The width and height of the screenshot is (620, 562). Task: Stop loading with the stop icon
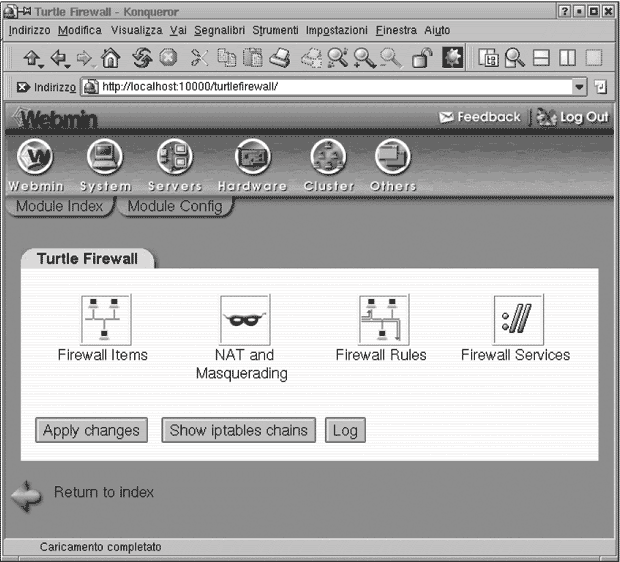168,58
